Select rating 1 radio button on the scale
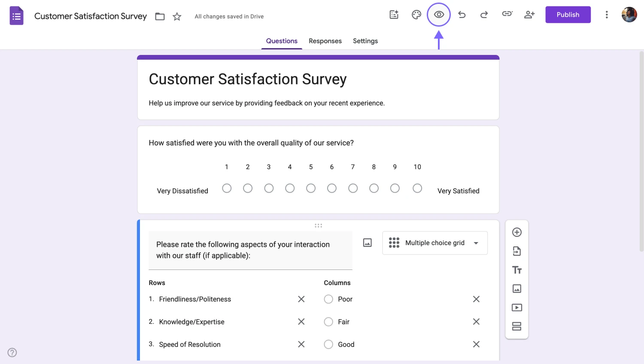The image size is (644, 364). click(227, 188)
